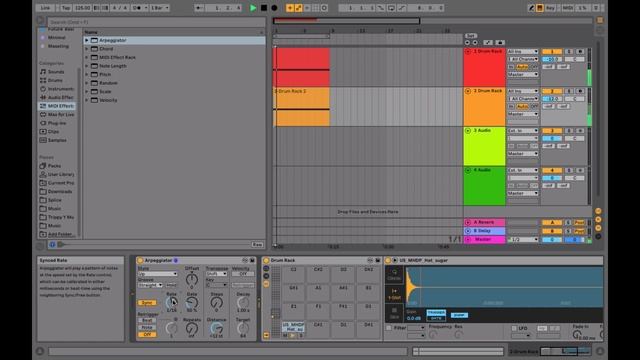Click the Arpeggiator save preset disk icon
640x360 pixels.
pyautogui.click(x=252, y=260)
